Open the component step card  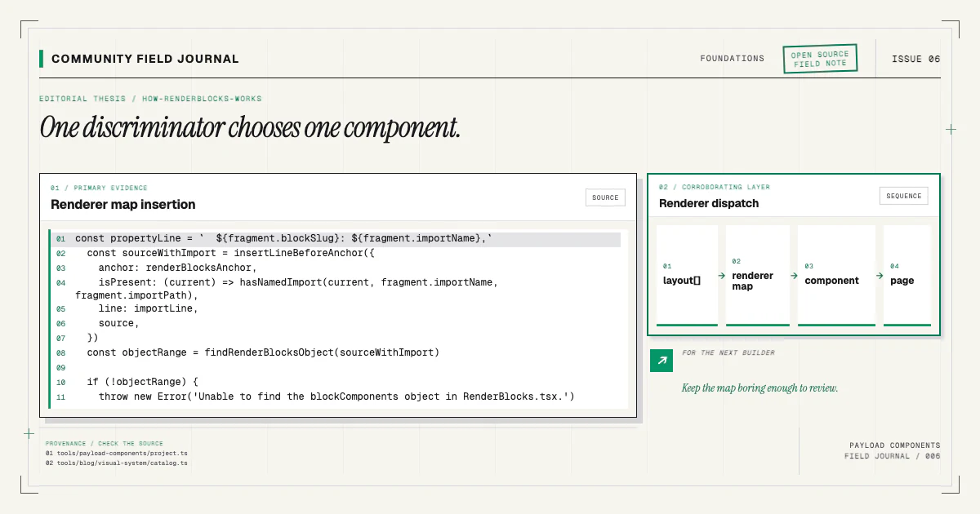click(x=836, y=276)
